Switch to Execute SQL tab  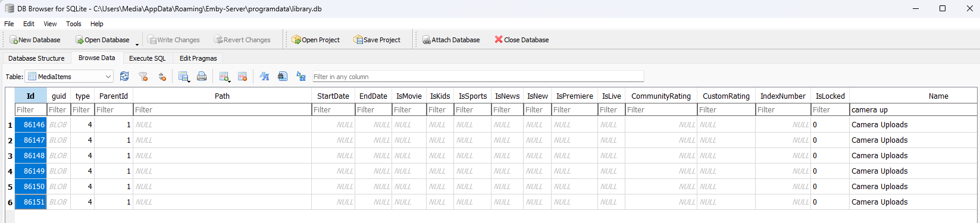148,58
